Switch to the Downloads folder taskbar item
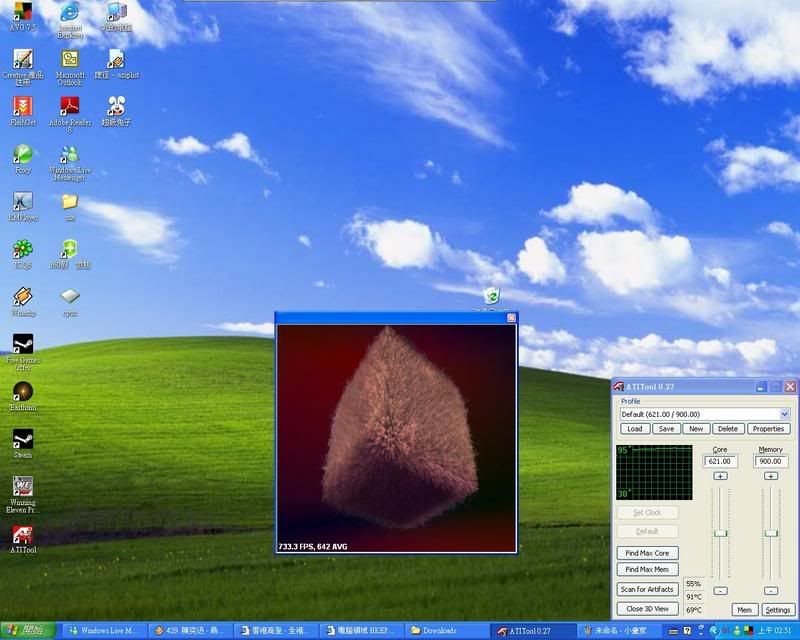 [447, 630]
